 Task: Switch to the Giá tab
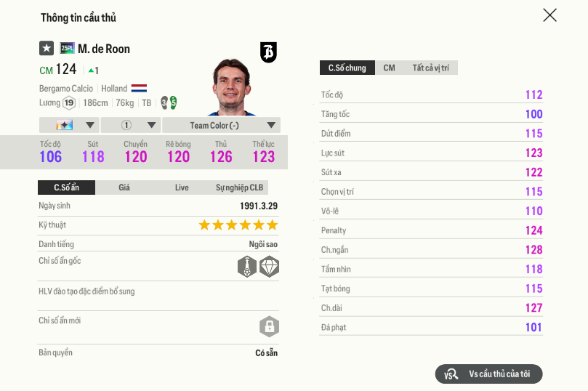(x=124, y=188)
